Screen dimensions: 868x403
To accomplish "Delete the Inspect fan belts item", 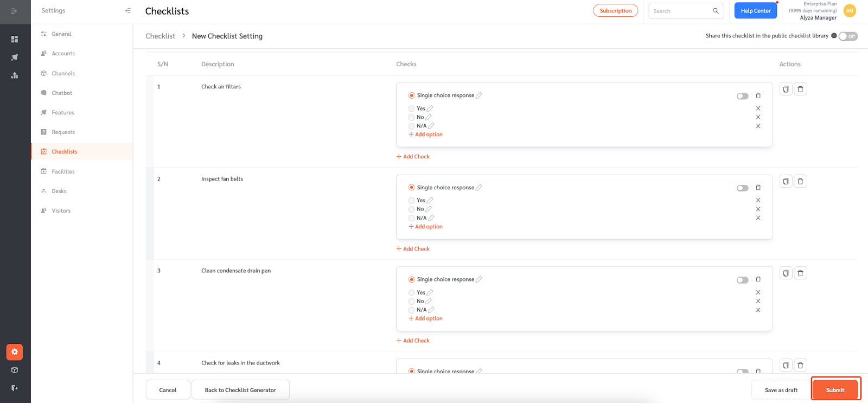I will tap(800, 181).
